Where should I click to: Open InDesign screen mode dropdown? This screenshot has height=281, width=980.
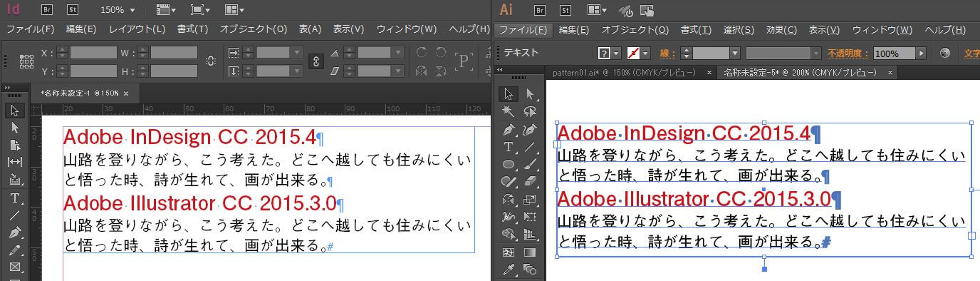coord(200,10)
